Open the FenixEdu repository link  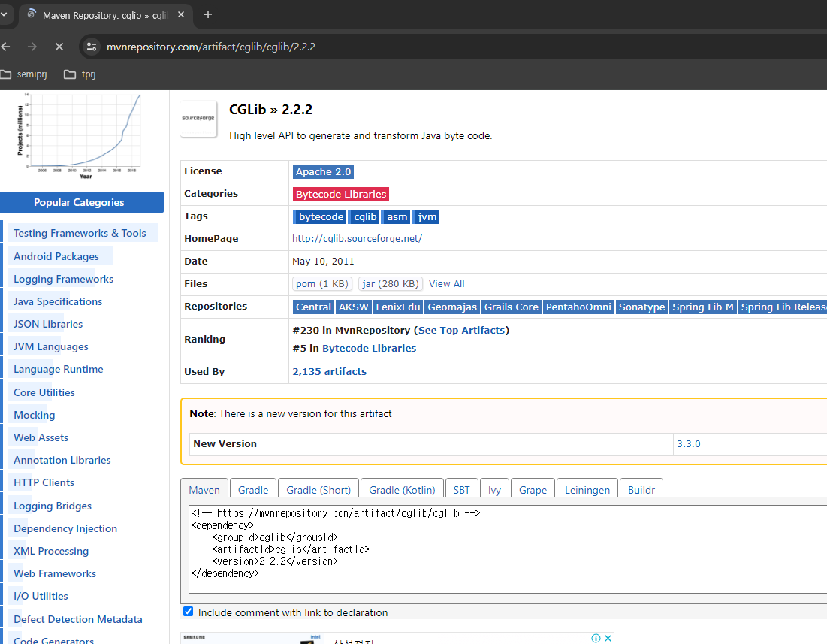(x=397, y=307)
